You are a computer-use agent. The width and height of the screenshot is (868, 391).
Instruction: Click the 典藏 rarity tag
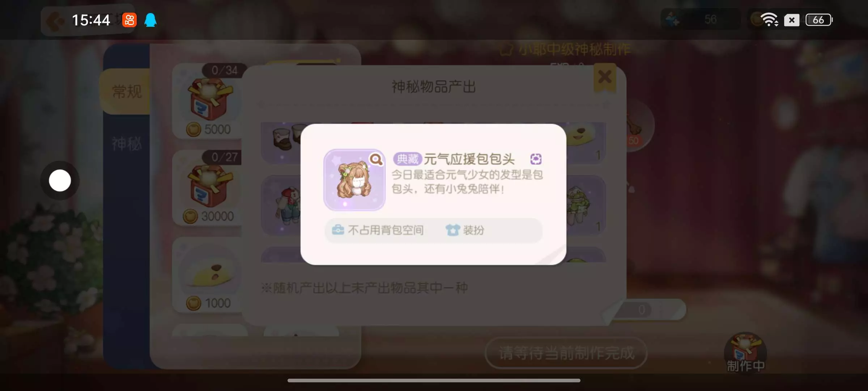tap(407, 159)
